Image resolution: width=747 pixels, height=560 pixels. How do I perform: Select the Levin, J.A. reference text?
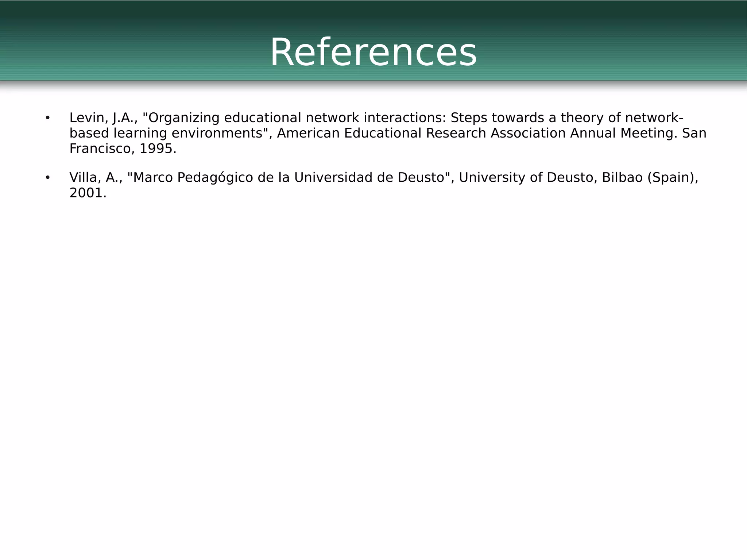(388, 133)
